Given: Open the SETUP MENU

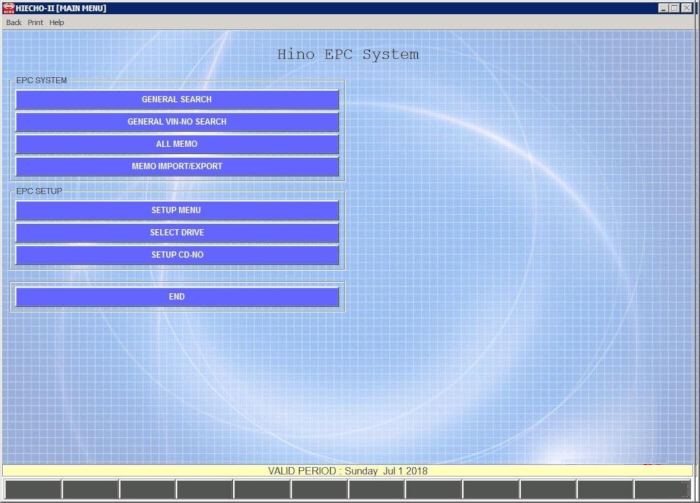Looking at the screenshot, I should 177,211.
